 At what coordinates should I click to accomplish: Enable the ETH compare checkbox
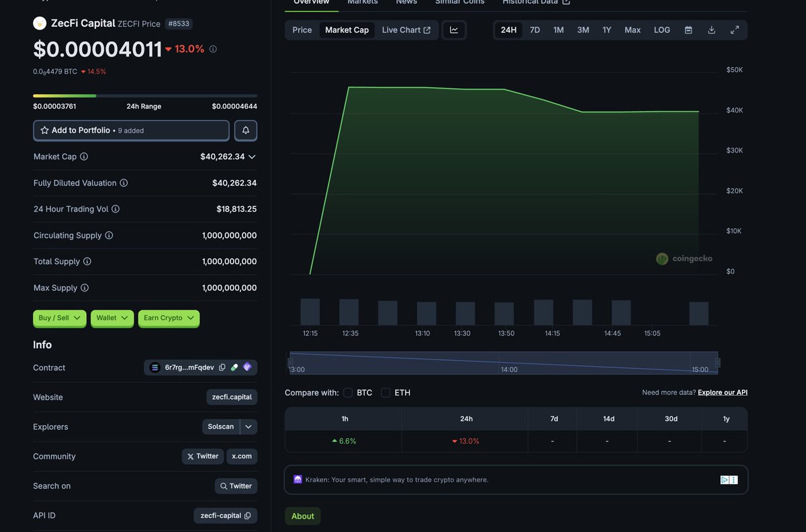pos(386,392)
